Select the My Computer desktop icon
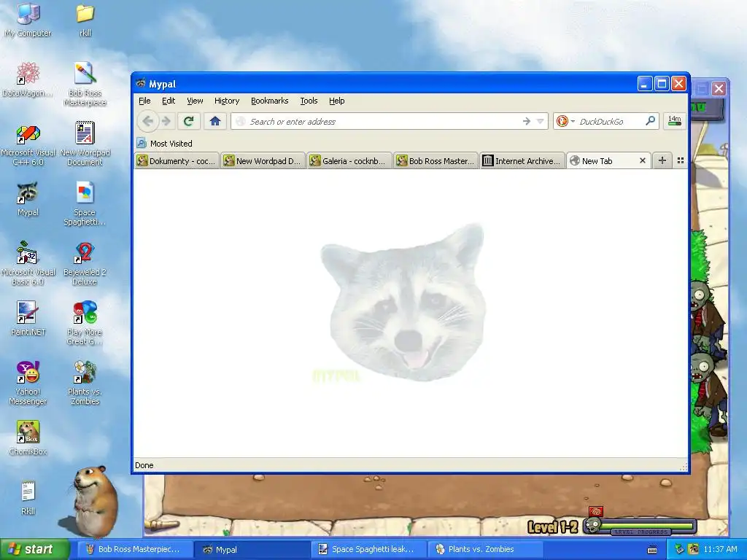 click(x=28, y=20)
